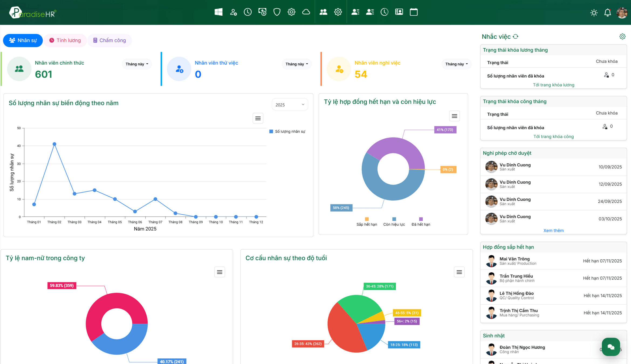Switch to the Chấm công tab
631x364 pixels.
click(109, 40)
